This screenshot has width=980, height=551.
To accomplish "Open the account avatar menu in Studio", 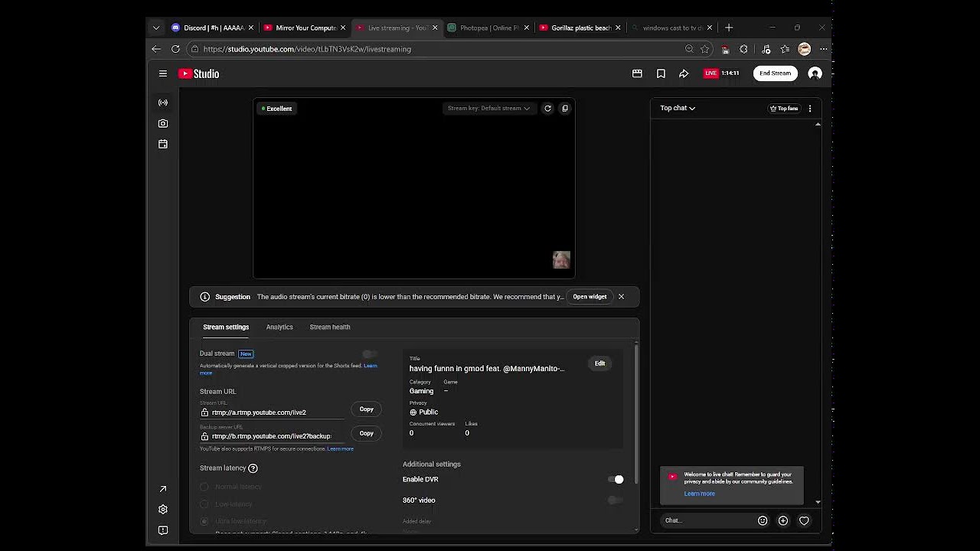I will click(815, 73).
